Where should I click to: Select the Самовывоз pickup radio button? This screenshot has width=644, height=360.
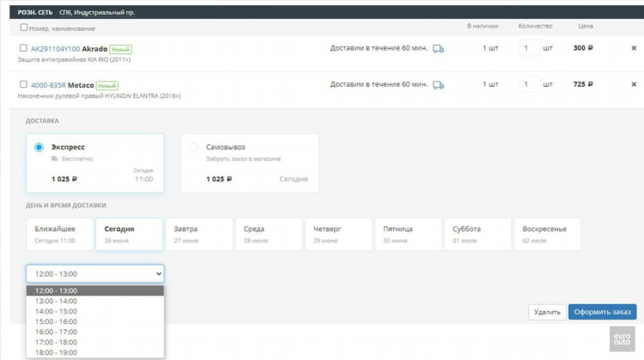click(x=193, y=147)
